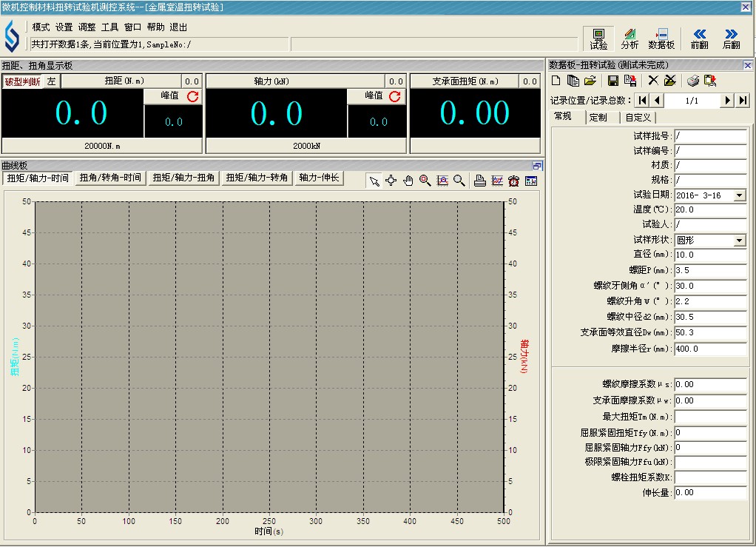756x547 pixels.
Task: Toggle the 破型判断 breakage detection button
Action: [23, 81]
